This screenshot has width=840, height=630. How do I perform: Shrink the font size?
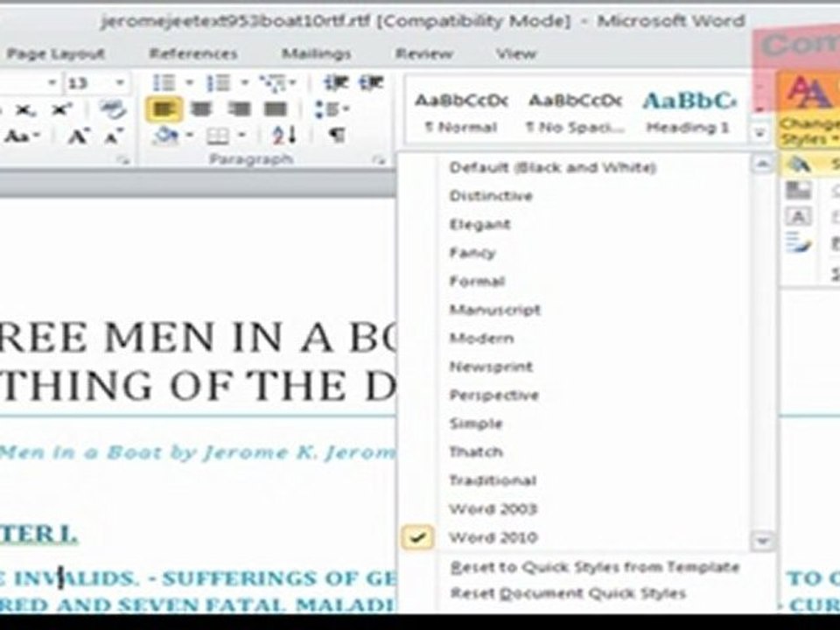tap(113, 137)
